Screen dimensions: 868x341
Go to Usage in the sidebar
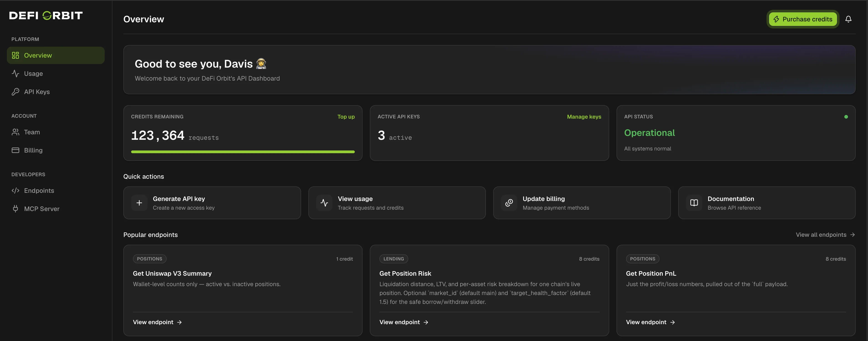point(56,74)
